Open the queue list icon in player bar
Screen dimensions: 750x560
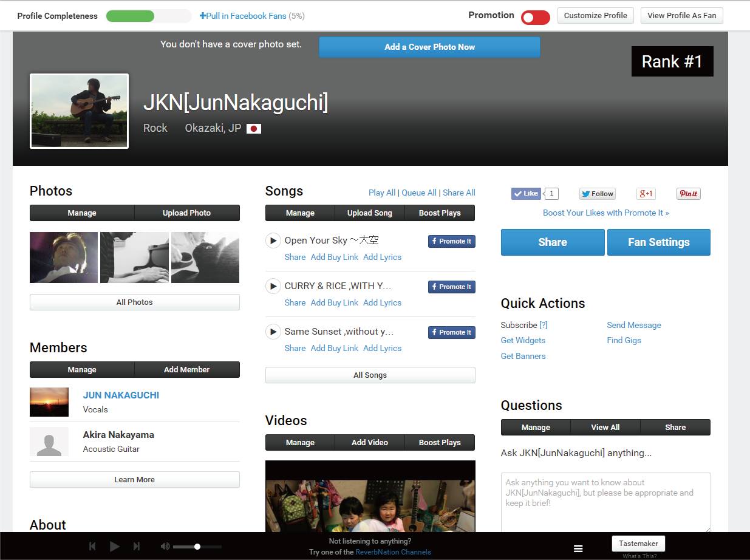coord(578,548)
